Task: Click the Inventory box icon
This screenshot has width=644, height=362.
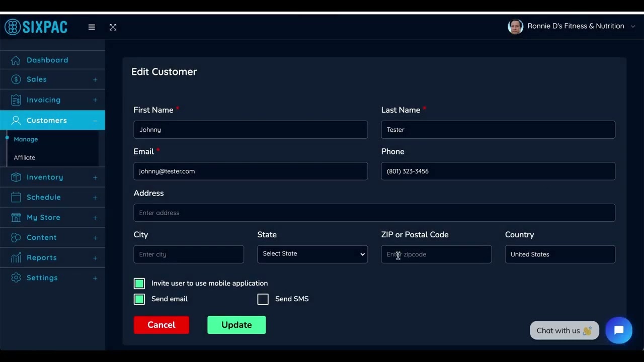Action: click(16, 177)
